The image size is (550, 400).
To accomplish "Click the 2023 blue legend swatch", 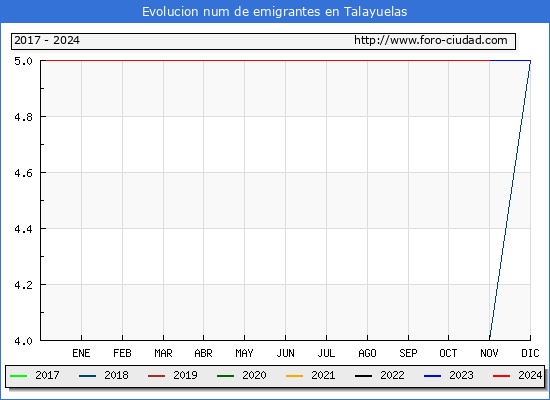I will [432, 376].
